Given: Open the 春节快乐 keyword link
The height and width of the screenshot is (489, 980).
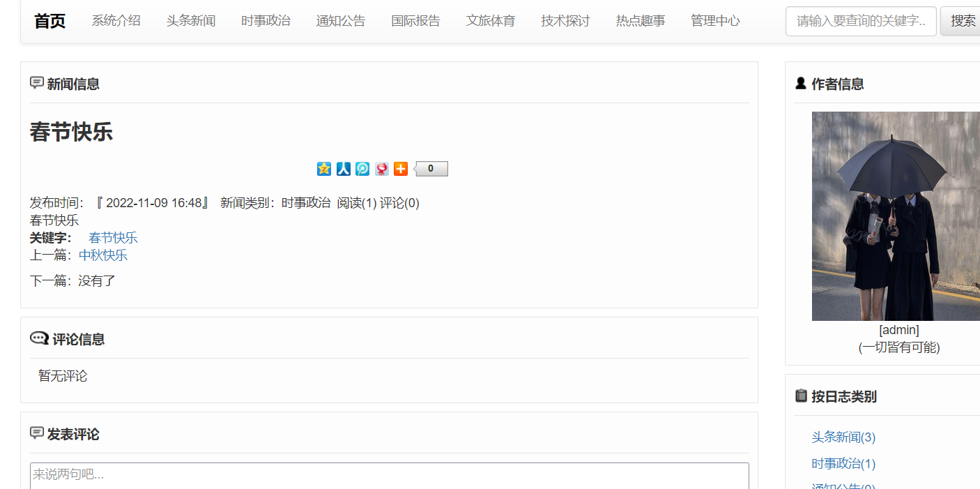Looking at the screenshot, I should [x=113, y=238].
